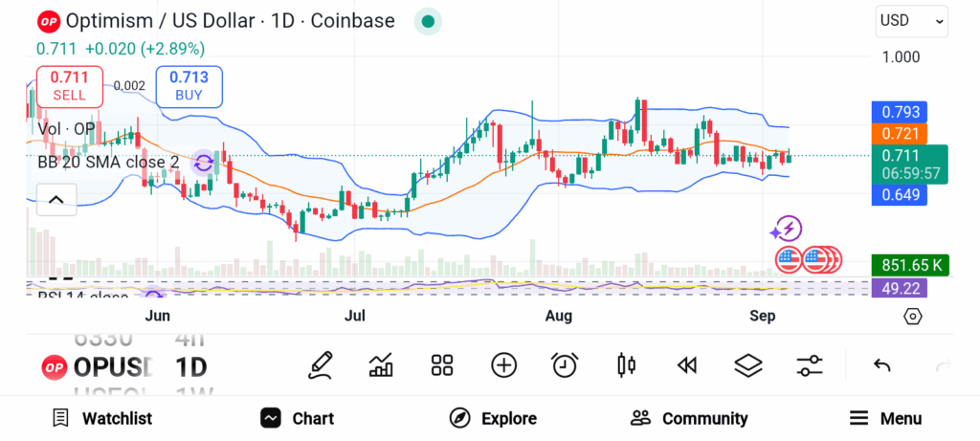Open the four-squares layout grid icon
The height and width of the screenshot is (441, 980).
(442, 365)
